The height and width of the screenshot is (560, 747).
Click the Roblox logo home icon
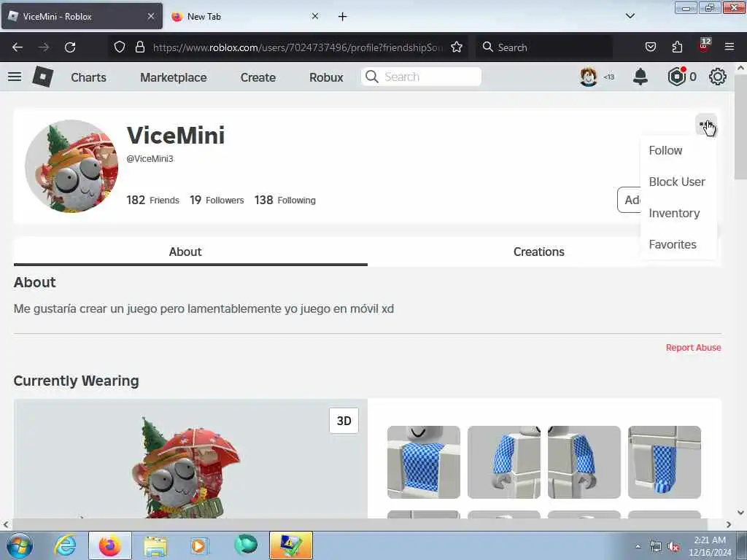42,77
